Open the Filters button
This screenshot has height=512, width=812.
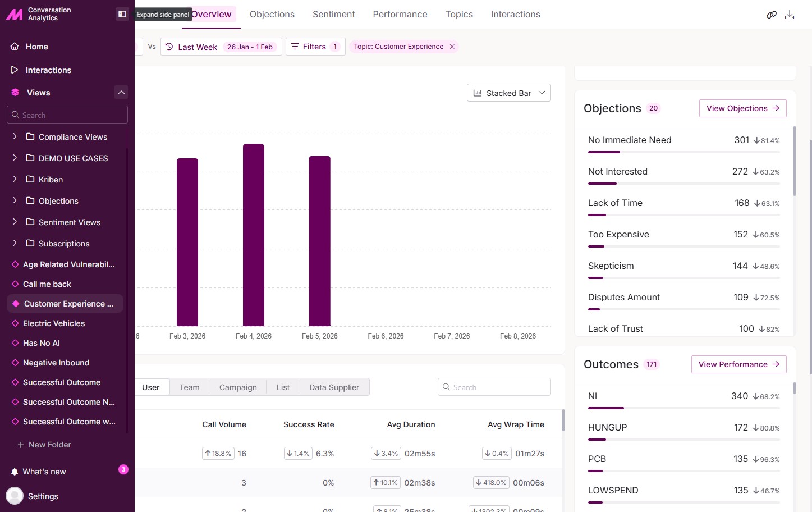[315, 47]
